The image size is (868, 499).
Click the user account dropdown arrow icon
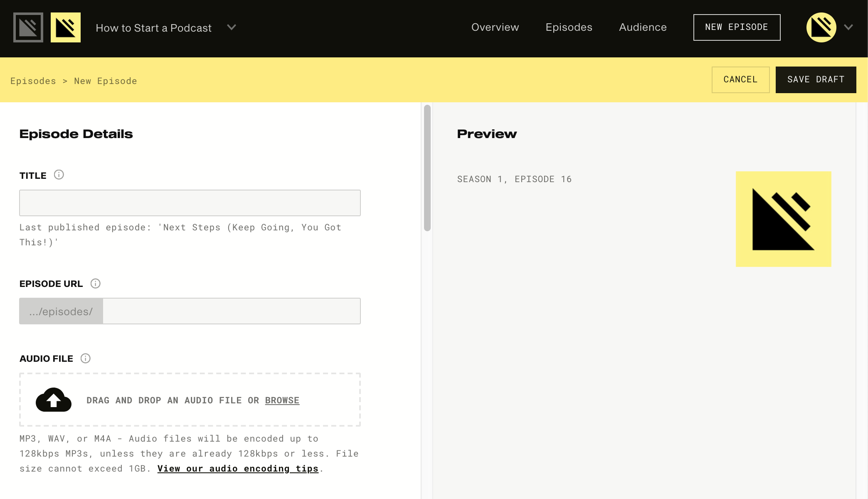coord(849,27)
